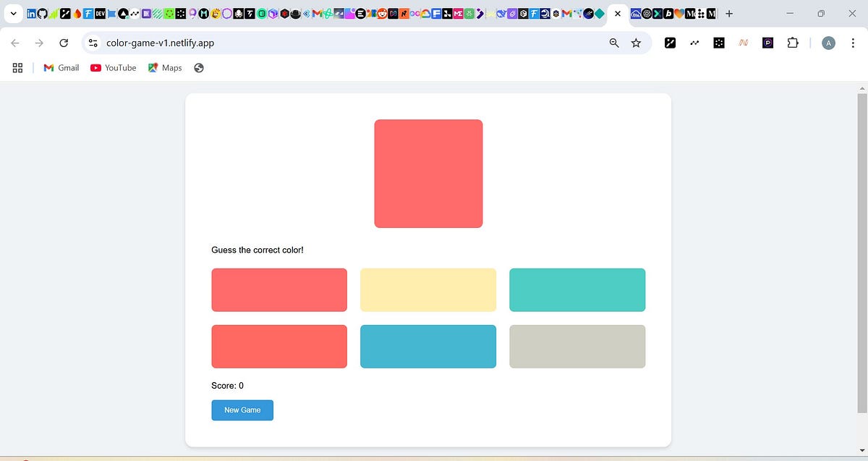
Task: Click the purple P extension icon
Action: (x=767, y=43)
